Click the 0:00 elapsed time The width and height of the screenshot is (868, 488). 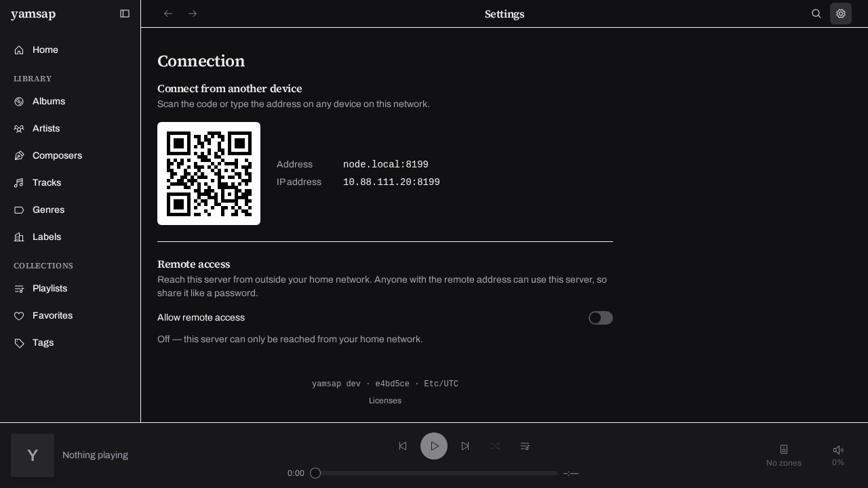[x=296, y=473]
